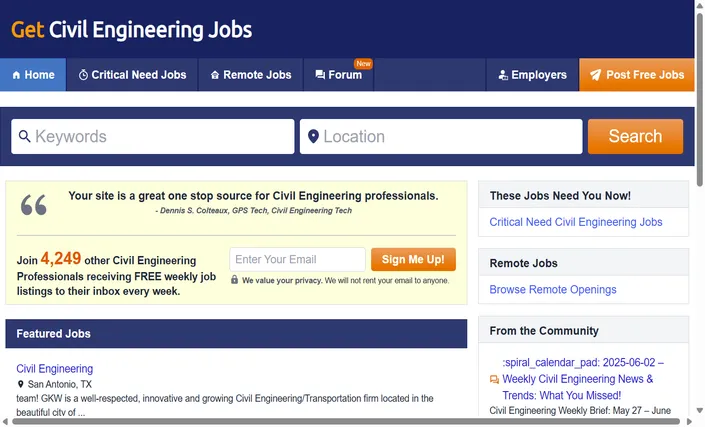Click the orange discussion icon in From the Community

pos(494,380)
